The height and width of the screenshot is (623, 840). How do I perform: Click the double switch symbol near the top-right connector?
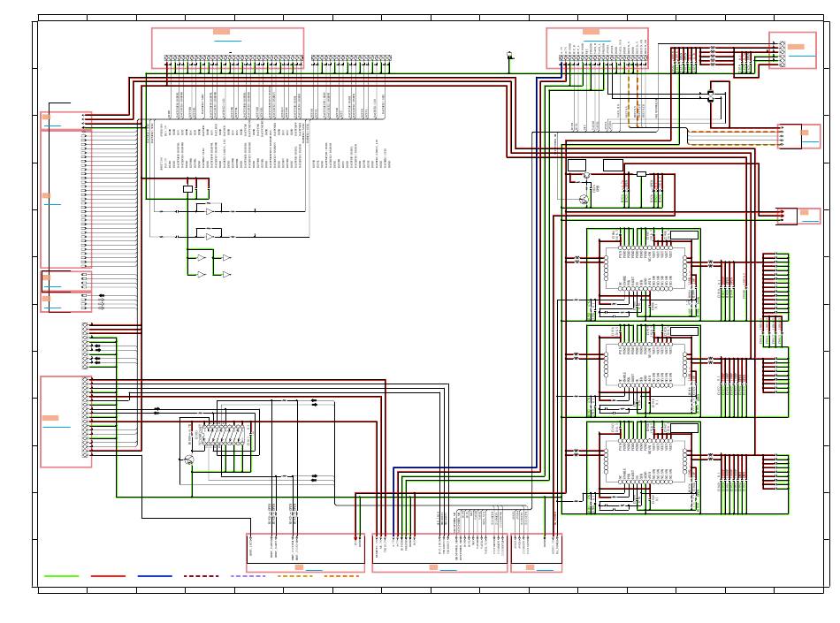point(710,96)
